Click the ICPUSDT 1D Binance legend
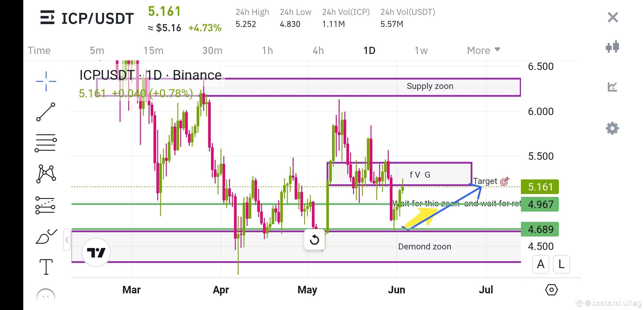644x310 pixels. click(x=150, y=75)
